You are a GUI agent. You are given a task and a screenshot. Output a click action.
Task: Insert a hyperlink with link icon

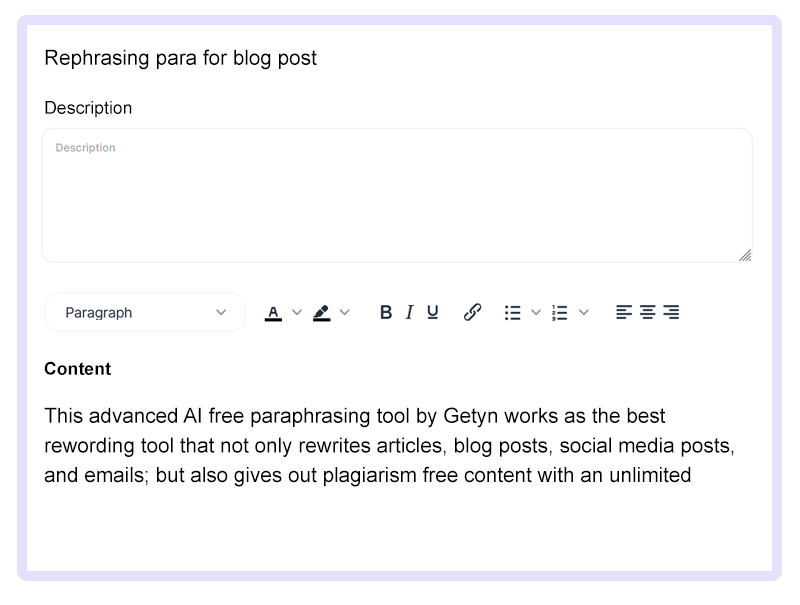472,312
